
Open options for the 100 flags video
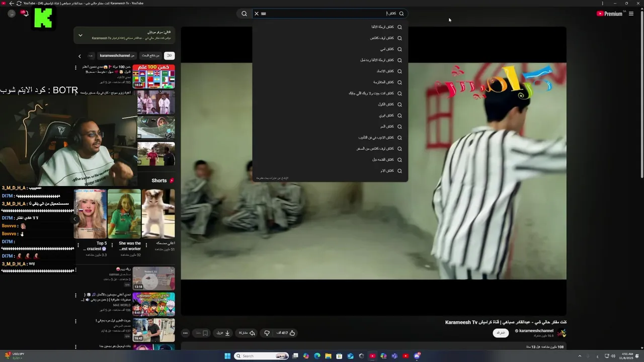[76, 67]
